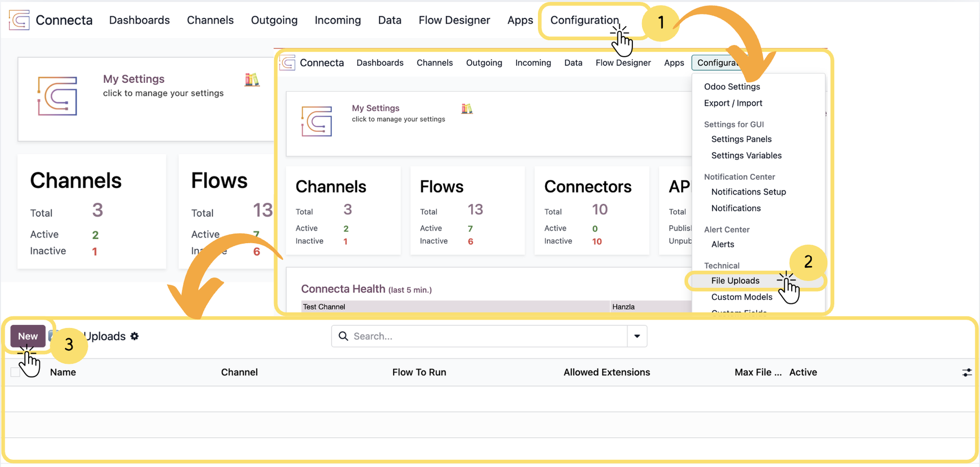The width and height of the screenshot is (980, 467).
Task: Click Connectors inactive count 10
Action: pos(597,241)
